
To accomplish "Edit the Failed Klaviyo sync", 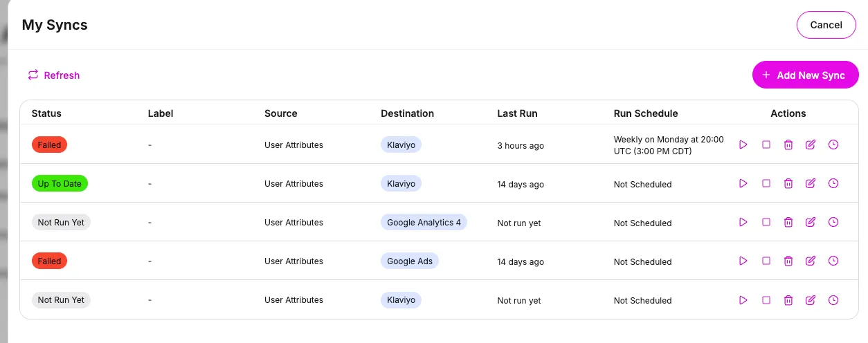I will point(811,145).
